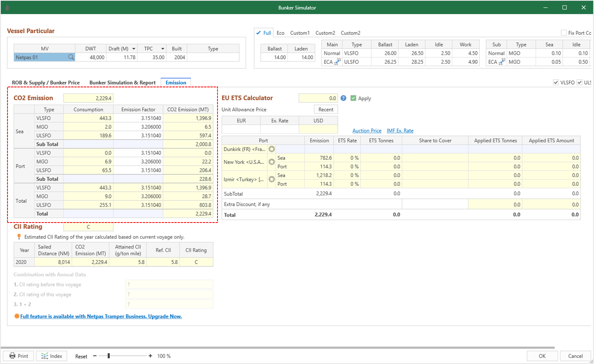Click the Recent button for Unit Allowance Price
Viewport: 594px width, 364px height.
click(325, 109)
